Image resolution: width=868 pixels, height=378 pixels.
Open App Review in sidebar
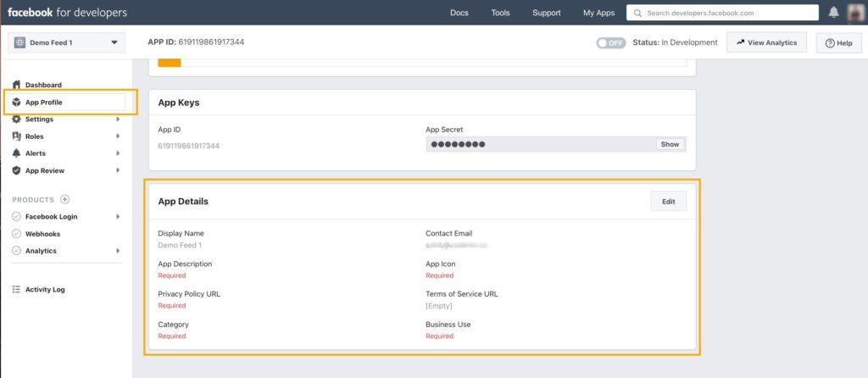pyautogui.click(x=45, y=170)
